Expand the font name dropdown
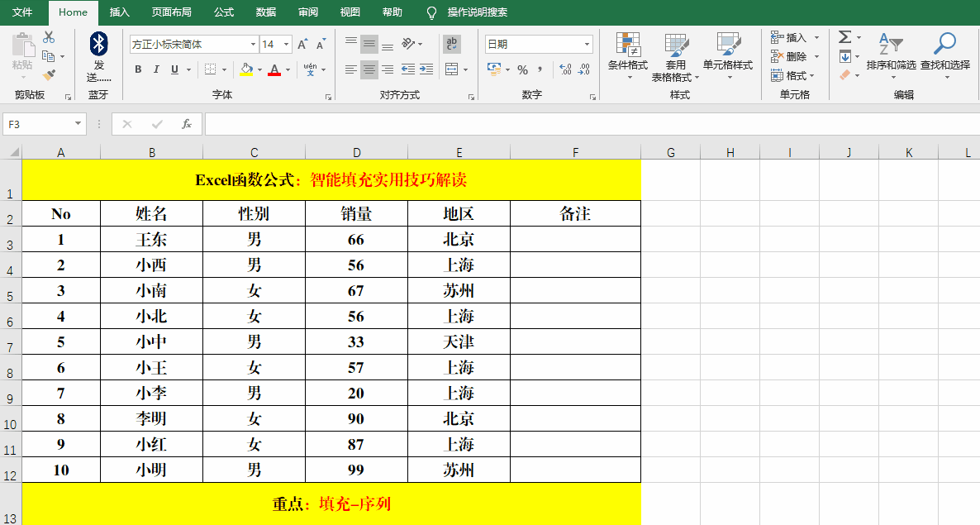Viewport: 980px width, 525px height. pyautogui.click(x=253, y=45)
